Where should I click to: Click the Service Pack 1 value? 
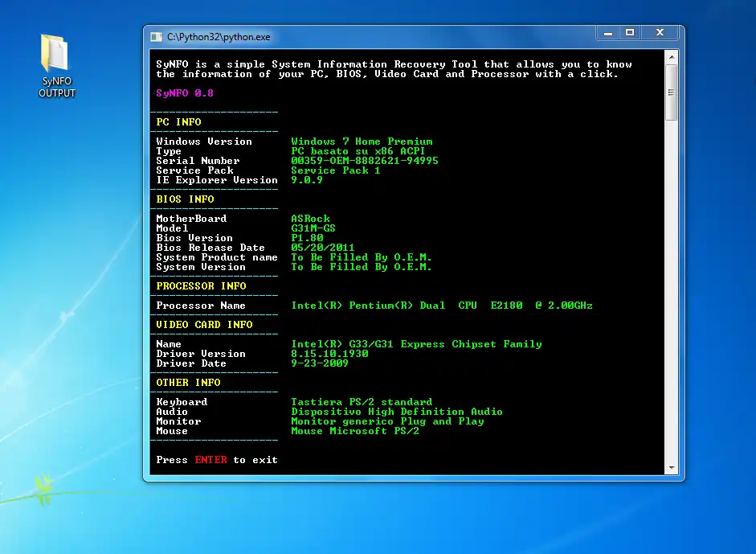(x=336, y=170)
